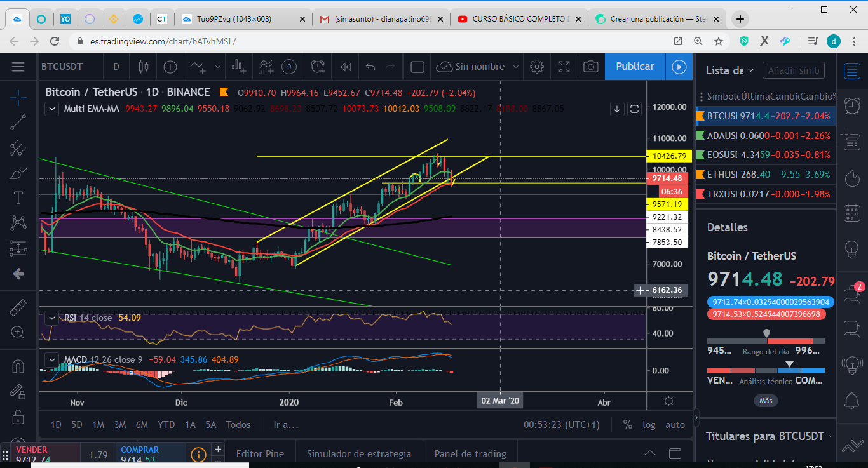Expand the indicators dropdown arrow
Viewport: 868px width, 468px height.
218,67
